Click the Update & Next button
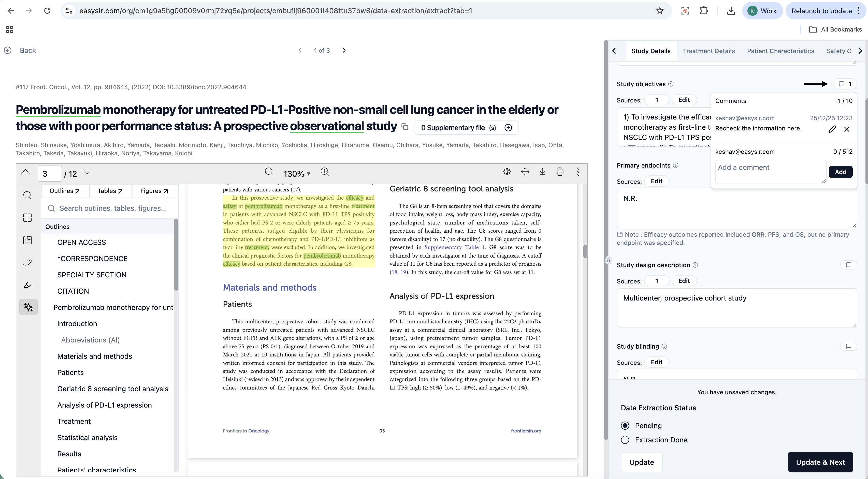 click(820, 462)
